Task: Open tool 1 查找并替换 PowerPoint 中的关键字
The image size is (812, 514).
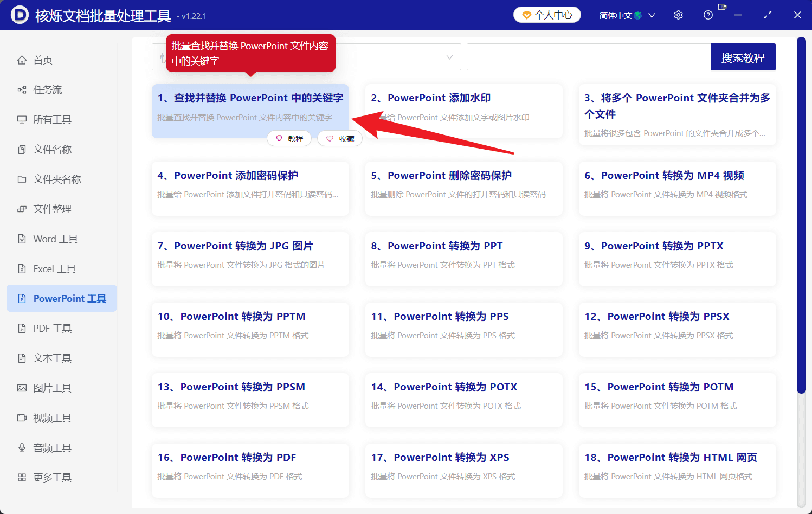Action: click(250, 111)
